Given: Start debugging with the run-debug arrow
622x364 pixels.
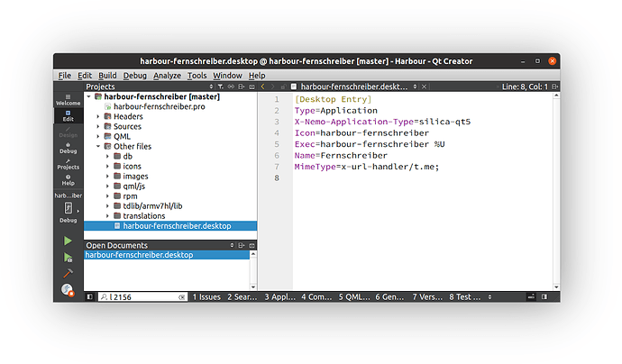Looking at the screenshot, I should point(68,258).
